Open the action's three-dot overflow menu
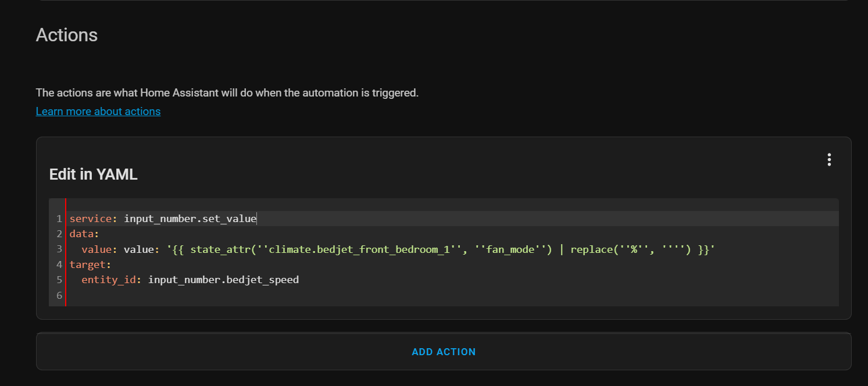Image resolution: width=868 pixels, height=386 pixels. [829, 160]
